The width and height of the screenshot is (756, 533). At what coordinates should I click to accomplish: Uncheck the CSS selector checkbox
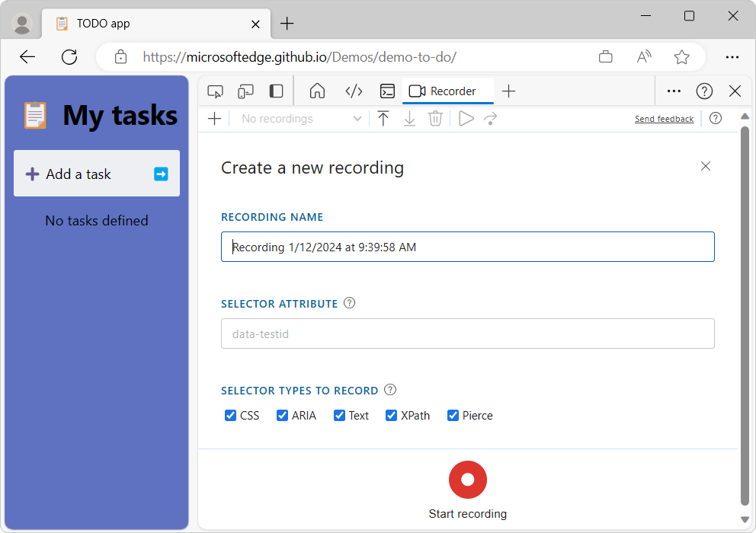(230, 416)
